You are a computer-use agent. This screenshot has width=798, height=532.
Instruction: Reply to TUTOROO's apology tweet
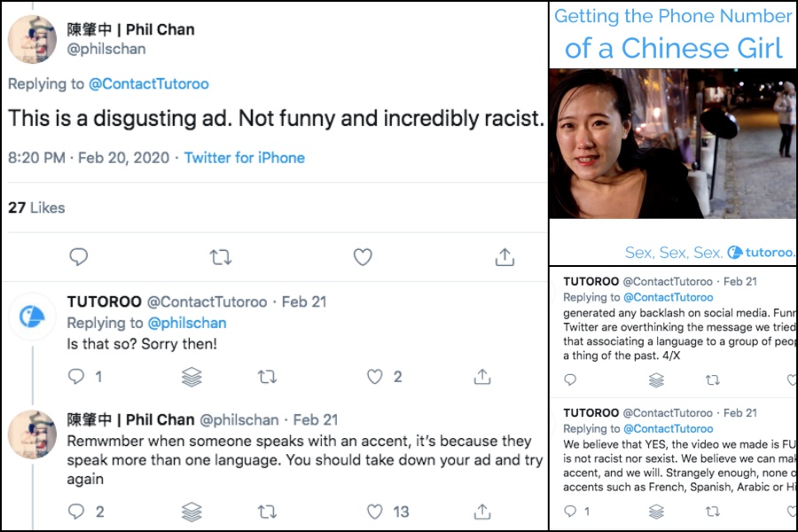(x=76, y=377)
